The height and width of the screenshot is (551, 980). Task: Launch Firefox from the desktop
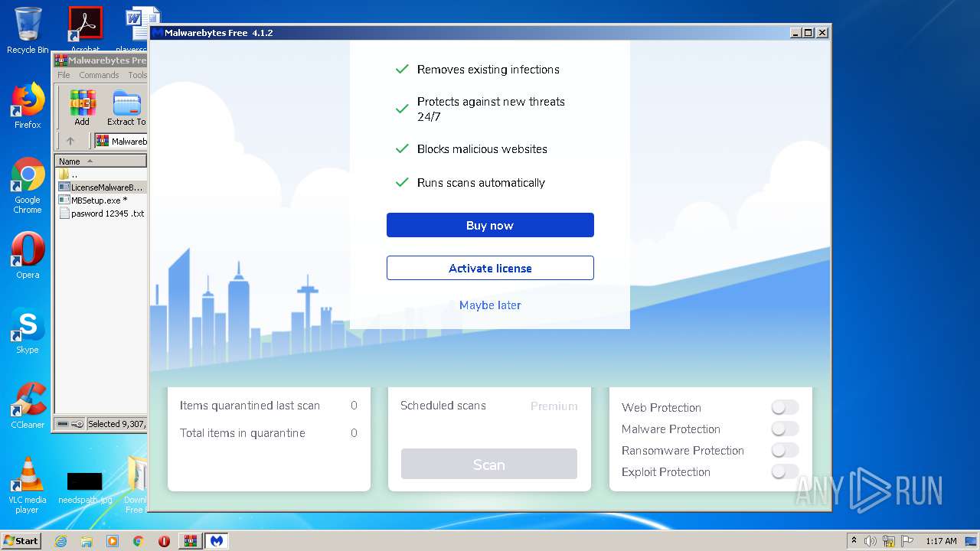pos(28,106)
